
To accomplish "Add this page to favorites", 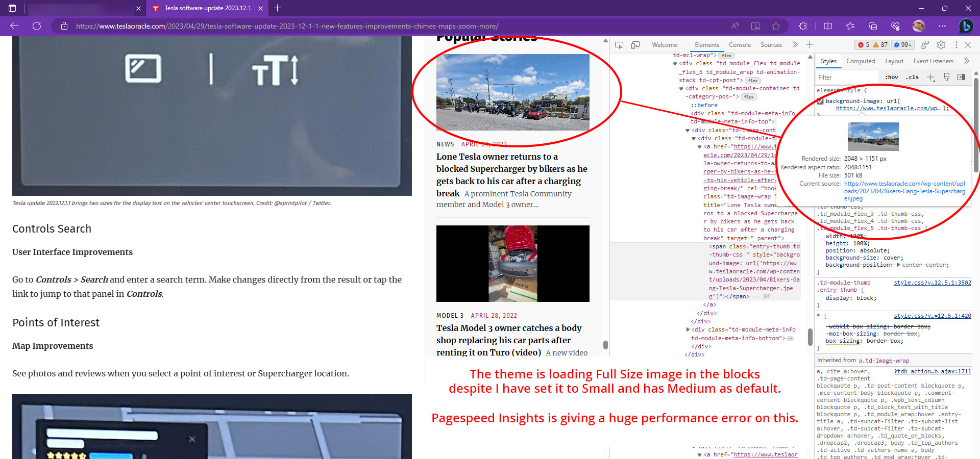I will [x=776, y=26].
